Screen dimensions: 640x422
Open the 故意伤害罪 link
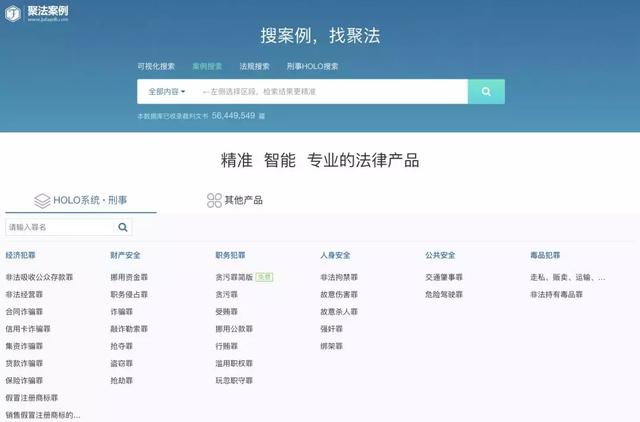tap(339, 294)
